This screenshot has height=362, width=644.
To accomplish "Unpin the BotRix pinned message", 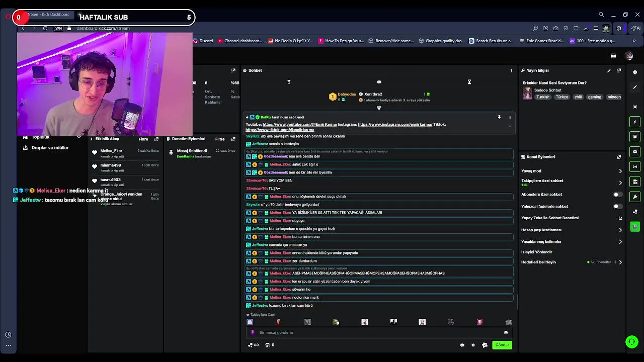I will (x=499, y=117).
